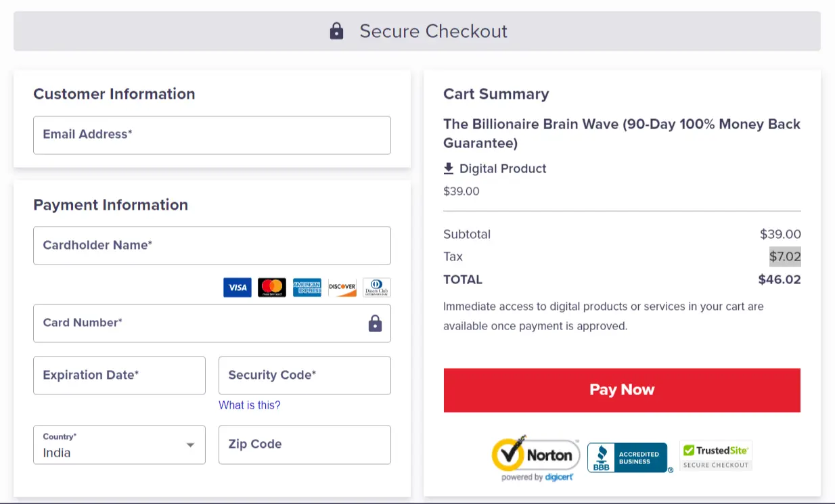
Task: Click the Secure Checkout lock icon
Action: tap(336, 30)
